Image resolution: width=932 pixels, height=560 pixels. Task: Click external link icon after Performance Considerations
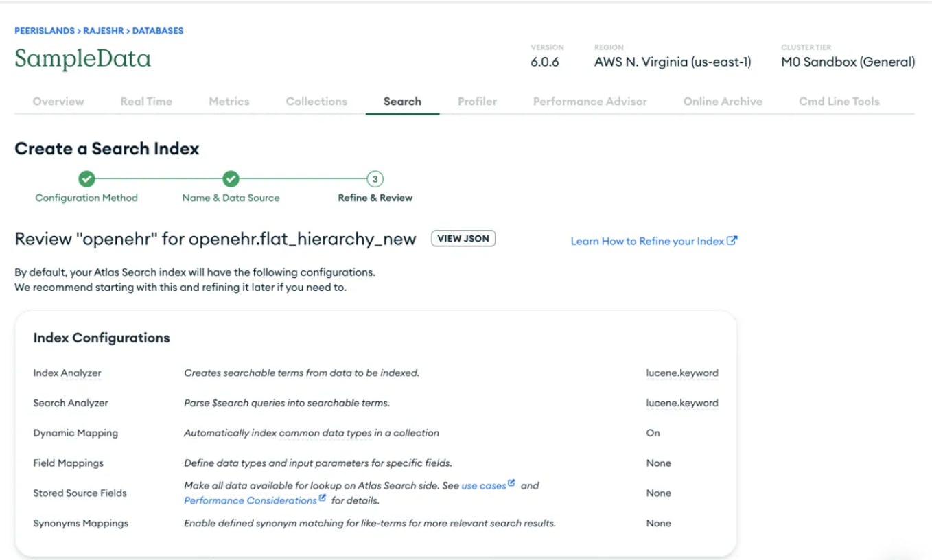(x=323, y=500)
